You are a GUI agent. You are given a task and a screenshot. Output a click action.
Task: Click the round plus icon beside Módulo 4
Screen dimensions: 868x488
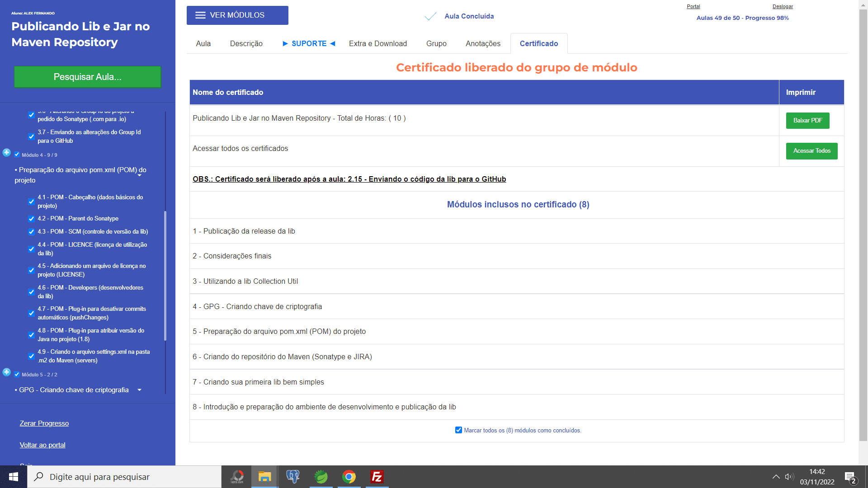coord(7,153)
